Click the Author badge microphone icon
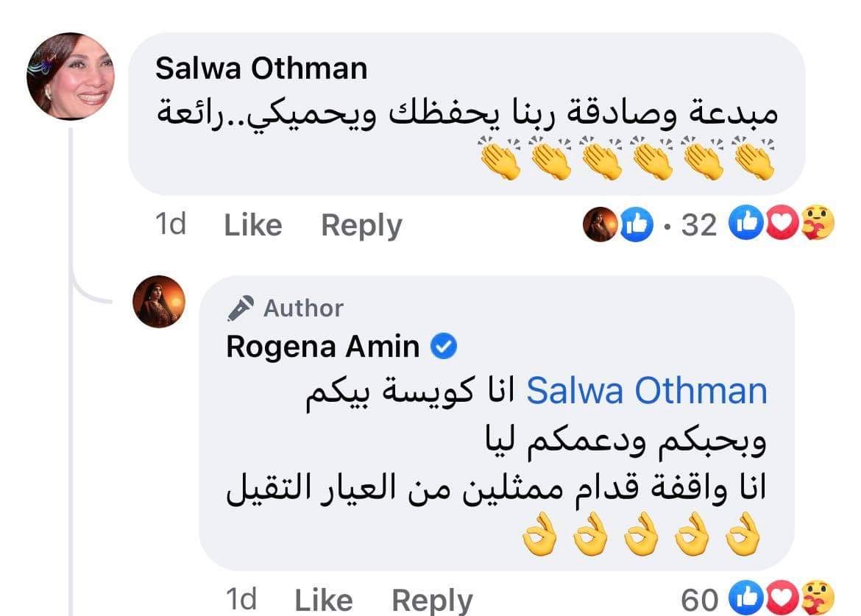The height and width of the screenshot is (616, 861). click(241, 308)
